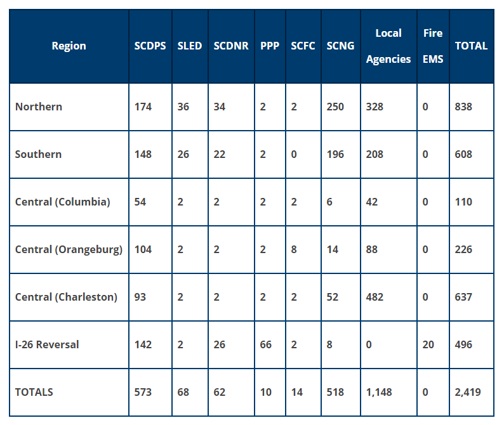Viewport: 504px width, 425px height.
Task: Select Orangeburg SCDPS value 104
Action: click(143, 249)
